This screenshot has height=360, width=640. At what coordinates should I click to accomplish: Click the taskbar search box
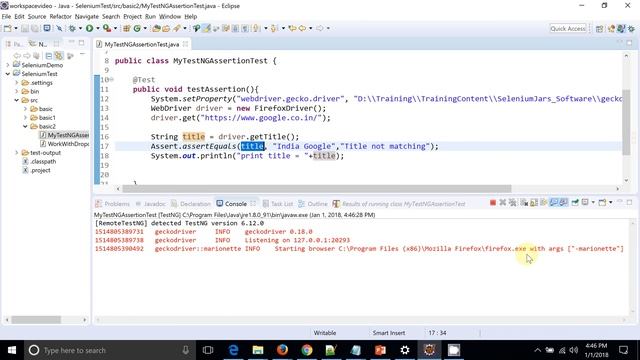click(111, 350)
